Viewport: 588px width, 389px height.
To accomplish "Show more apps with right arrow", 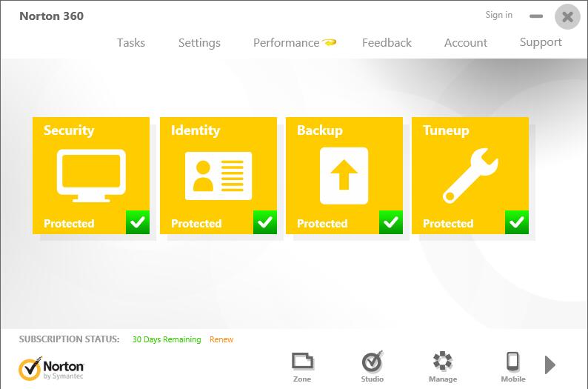I will tap(549, 365).
